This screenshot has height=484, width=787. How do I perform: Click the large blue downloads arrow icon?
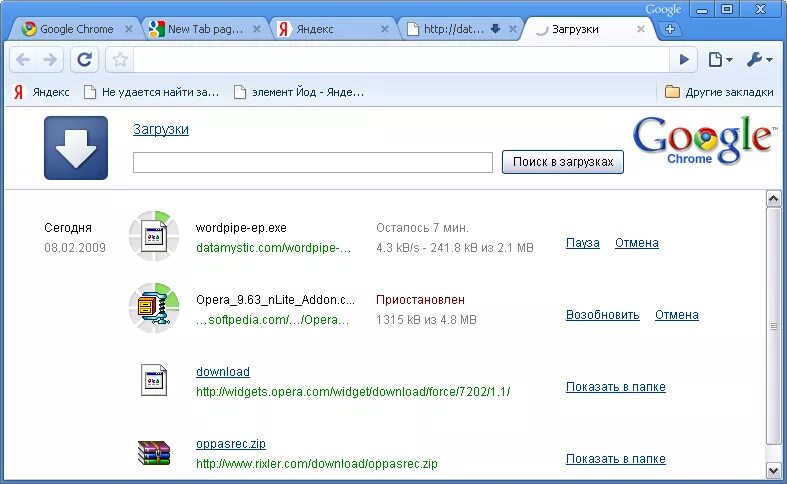tap(76, 148)
